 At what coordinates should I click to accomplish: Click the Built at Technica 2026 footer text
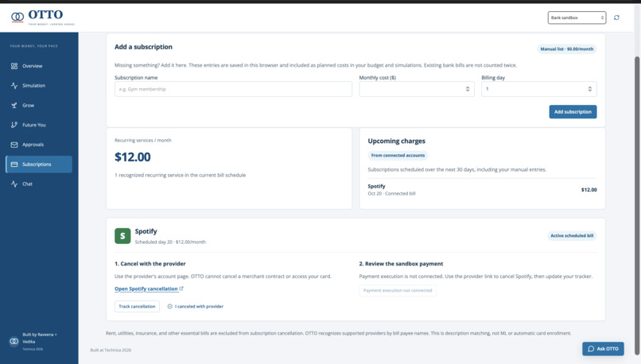click(111, 350)
